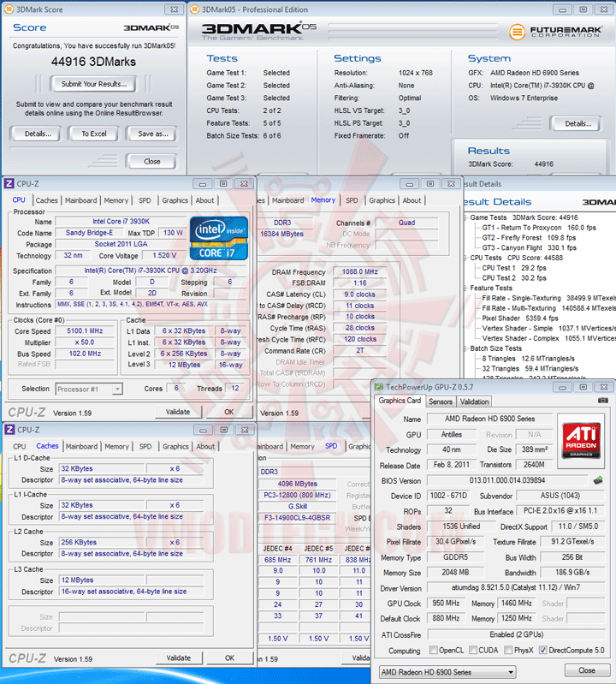Click the F3-14900CL9-4GBSR part number
This screenshot has width=616, height=684.
click(x=298, y=518)
